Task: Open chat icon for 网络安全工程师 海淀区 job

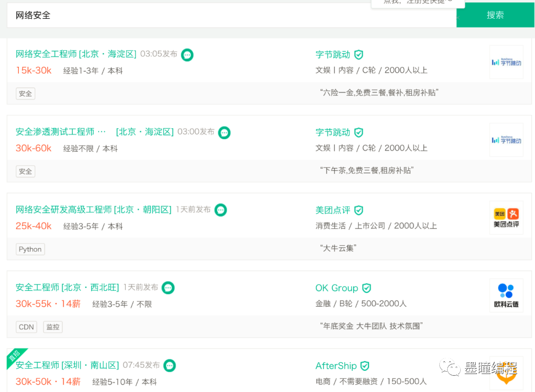Action: click(187, 55)
